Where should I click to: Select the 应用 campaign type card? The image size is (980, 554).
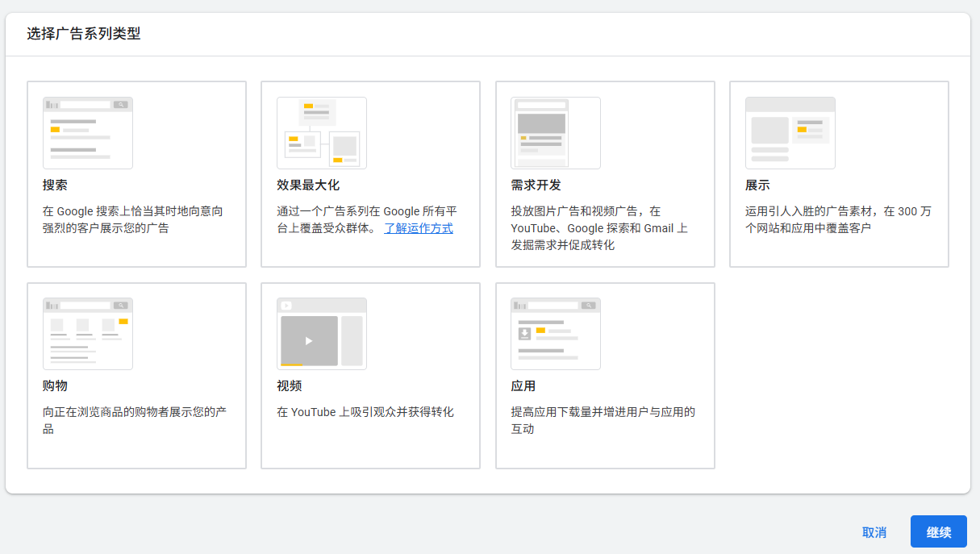pyautogui.click(x=604, y=375)
